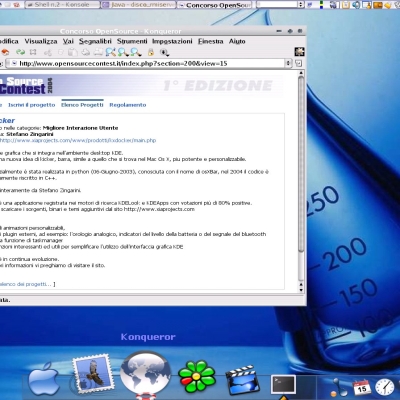Click the text field in the top panel
Image resolution: width=400 pixels, height=400 pixels.
pyautogui.click(x=277, y=4)
